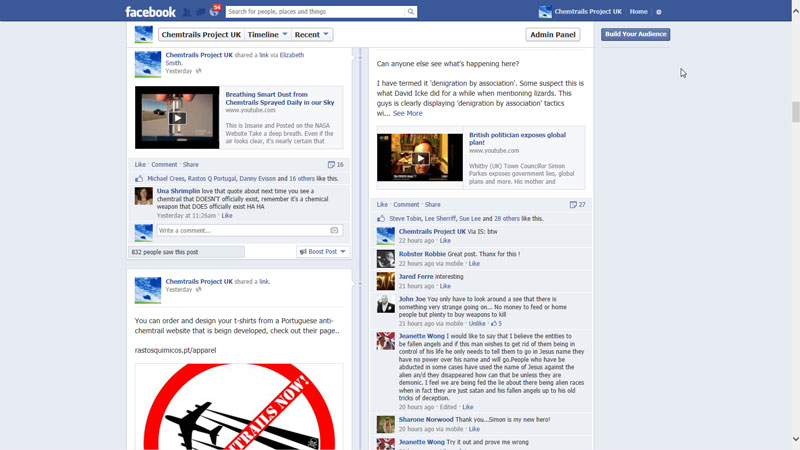Open the account settings gear icon

(659, 12)
